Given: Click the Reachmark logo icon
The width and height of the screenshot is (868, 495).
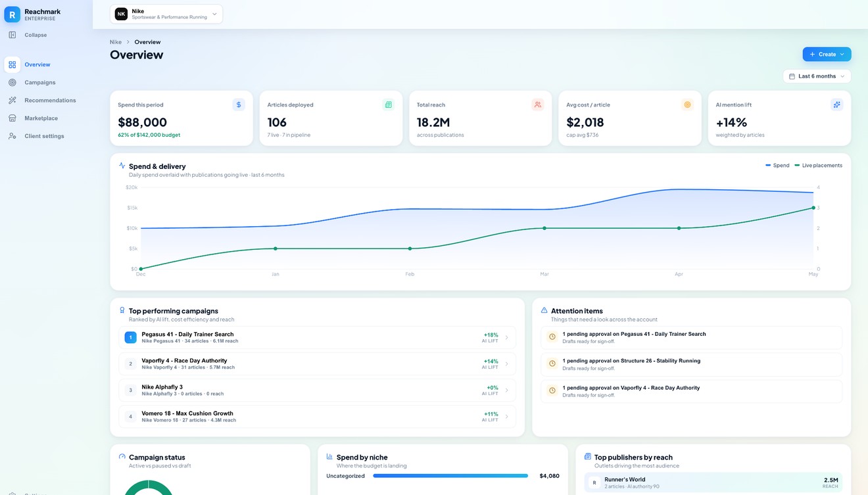Looking at the screenshot, I should pyautogui.click(x=12, y=14).
